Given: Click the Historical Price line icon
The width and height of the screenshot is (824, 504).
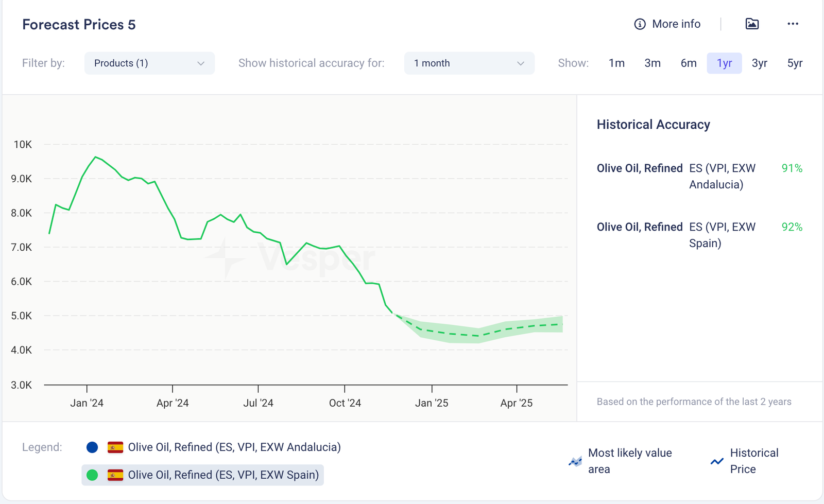Looking at the screenshot, I should 716,461.
